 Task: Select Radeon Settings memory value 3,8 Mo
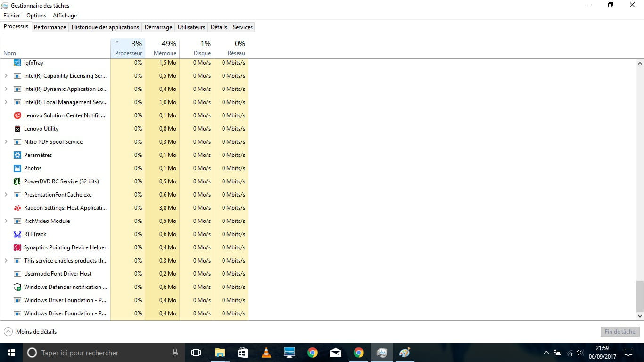click(167, 208)
